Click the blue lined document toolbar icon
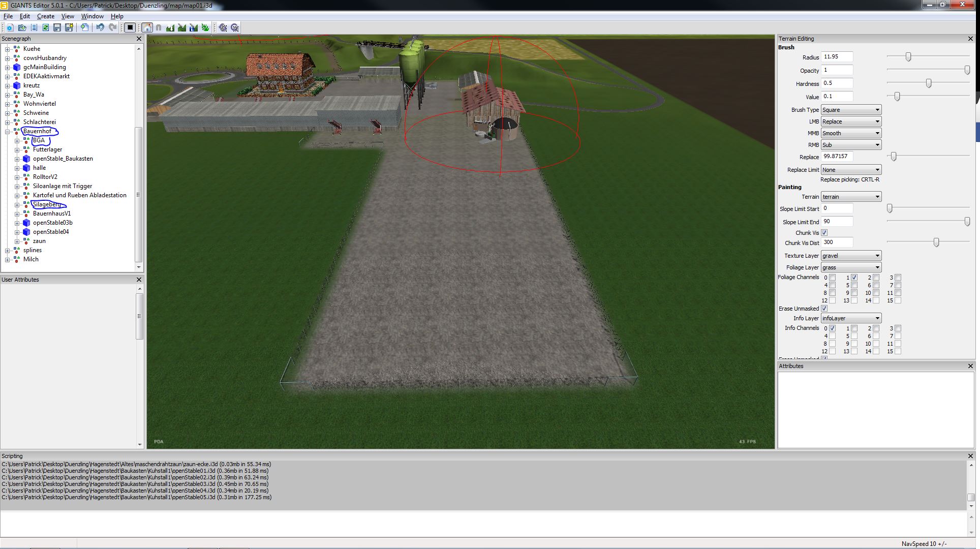This screenshot has width=980, height=549. coord(34,27)
